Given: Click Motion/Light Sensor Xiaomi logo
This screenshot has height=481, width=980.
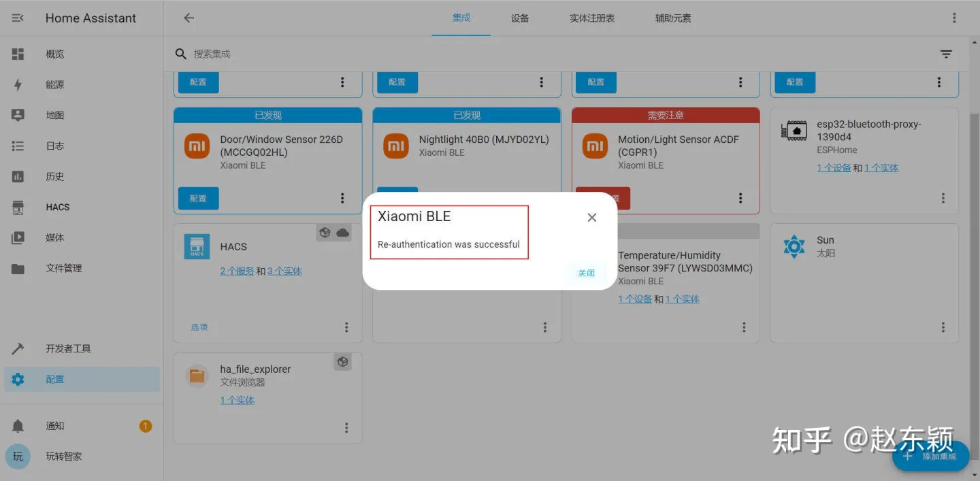Looking at the screenshot, I should pos(595,146).
